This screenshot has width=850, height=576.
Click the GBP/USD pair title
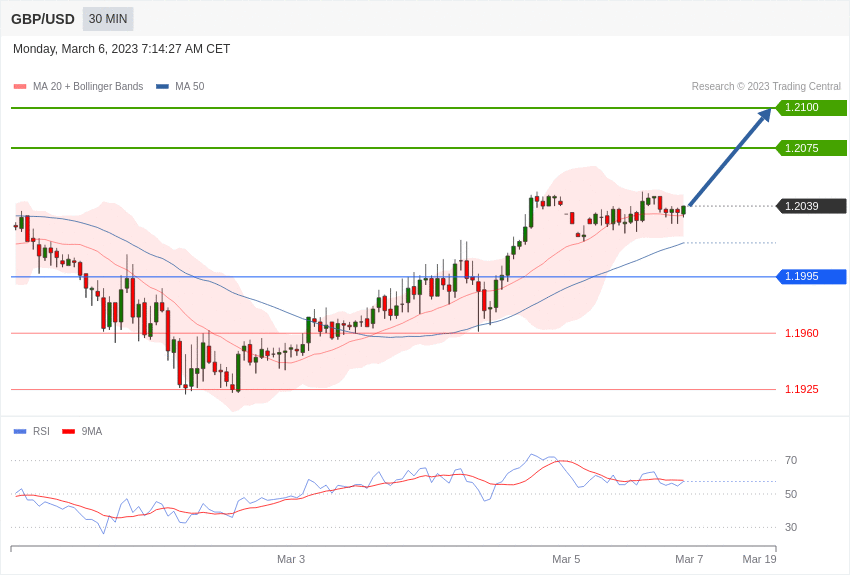[x=43, y=19]
